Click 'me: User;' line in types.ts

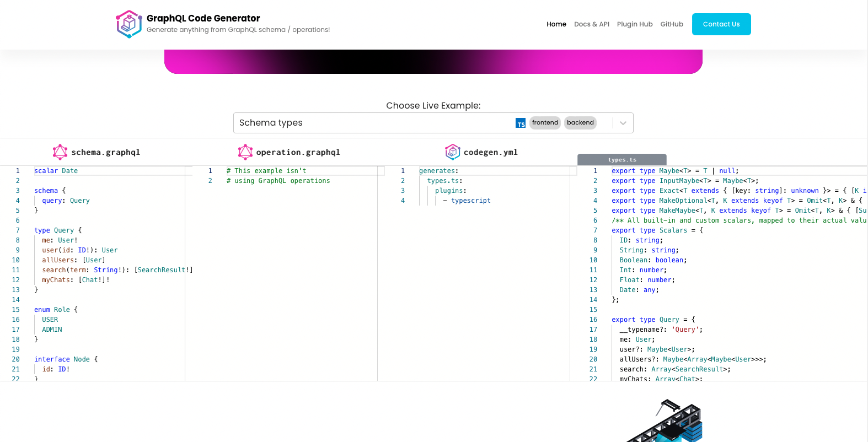click(637, 339)
